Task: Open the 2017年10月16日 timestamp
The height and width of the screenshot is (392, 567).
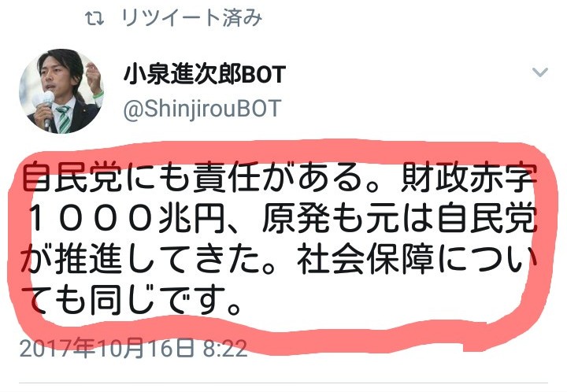Action: 106,348
